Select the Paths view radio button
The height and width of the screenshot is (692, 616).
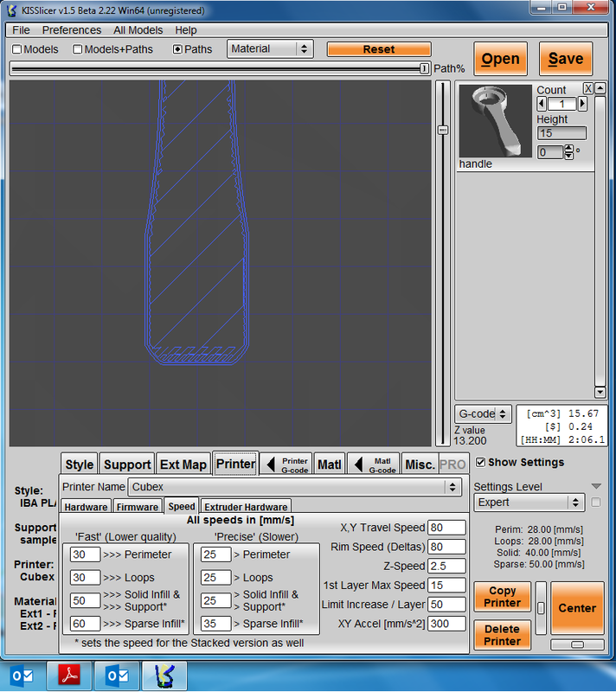point(177,49)
